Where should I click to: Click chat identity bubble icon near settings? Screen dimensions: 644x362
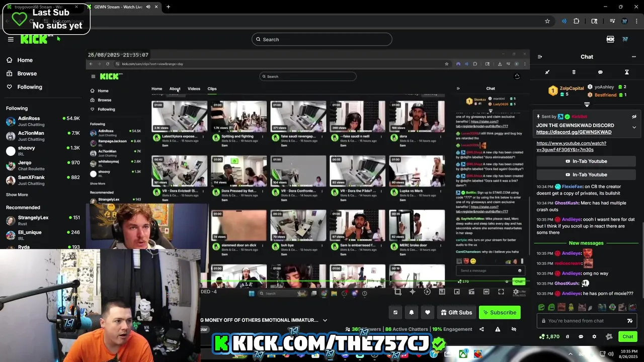581,336
